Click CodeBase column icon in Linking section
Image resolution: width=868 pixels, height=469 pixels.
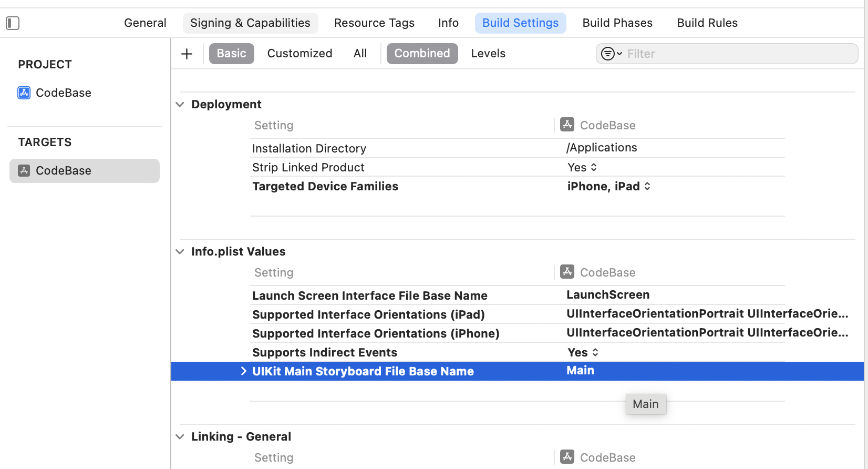click(x=567, y=457)
